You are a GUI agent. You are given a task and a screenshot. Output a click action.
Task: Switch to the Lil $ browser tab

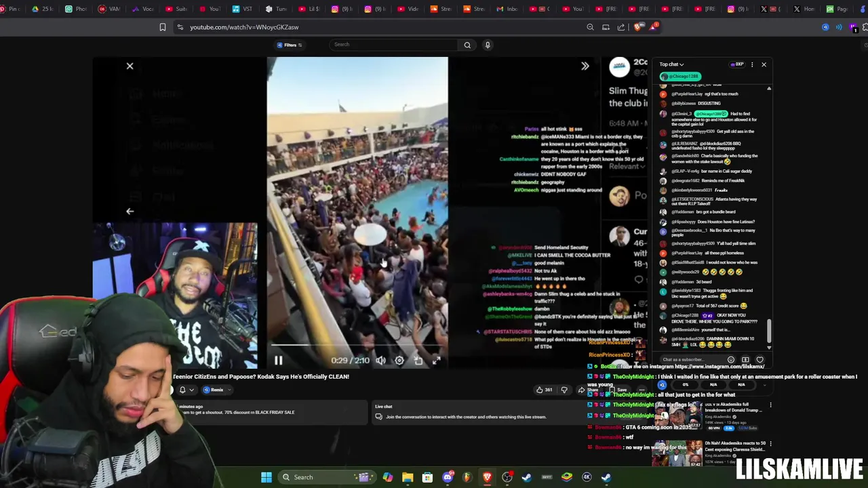point(309,9)
